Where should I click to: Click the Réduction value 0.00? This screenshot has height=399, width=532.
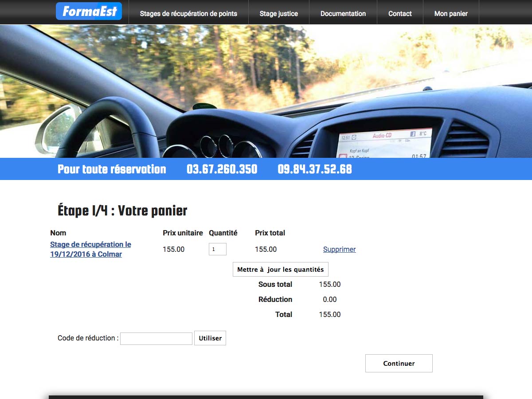click(330, 299)
